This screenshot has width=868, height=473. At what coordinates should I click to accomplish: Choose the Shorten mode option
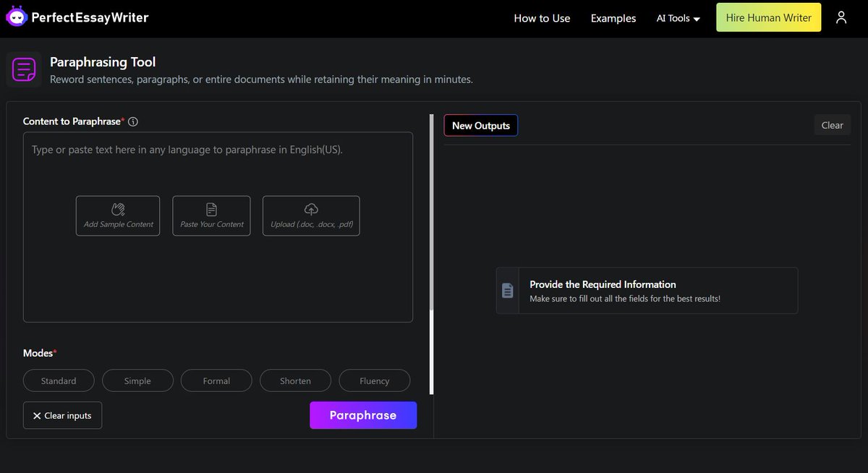click(x=295, y=380)
